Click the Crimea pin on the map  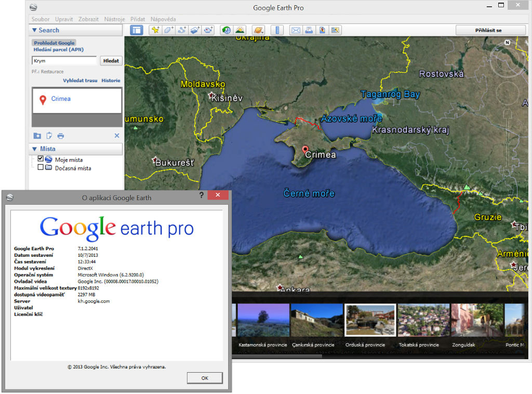click(305, 150)
